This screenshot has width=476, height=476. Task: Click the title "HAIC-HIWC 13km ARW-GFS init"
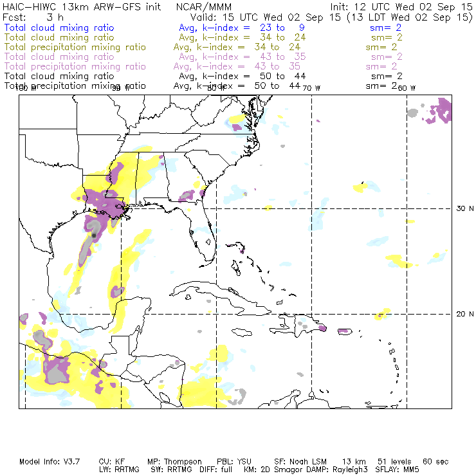[82, 6]
